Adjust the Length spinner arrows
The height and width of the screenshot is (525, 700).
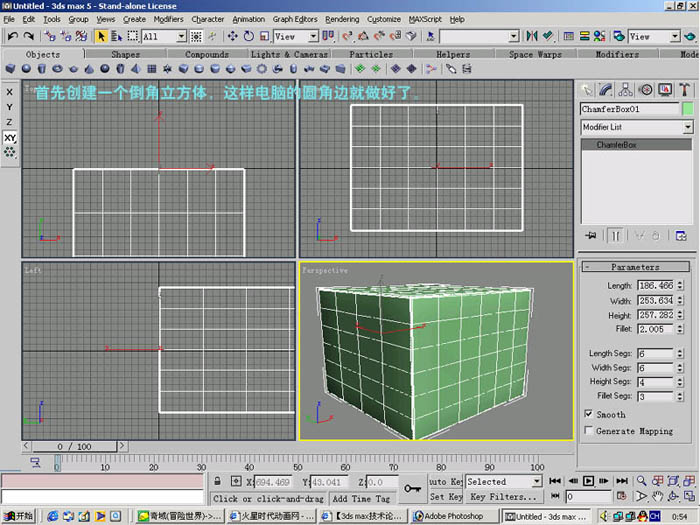(679, 285)
